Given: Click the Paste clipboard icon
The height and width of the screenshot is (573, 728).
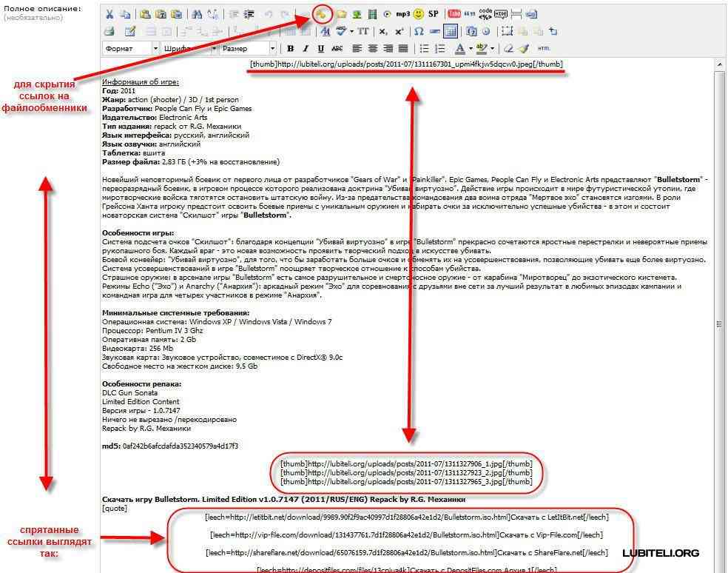Looking at the screenshot, I should (145, 14).
